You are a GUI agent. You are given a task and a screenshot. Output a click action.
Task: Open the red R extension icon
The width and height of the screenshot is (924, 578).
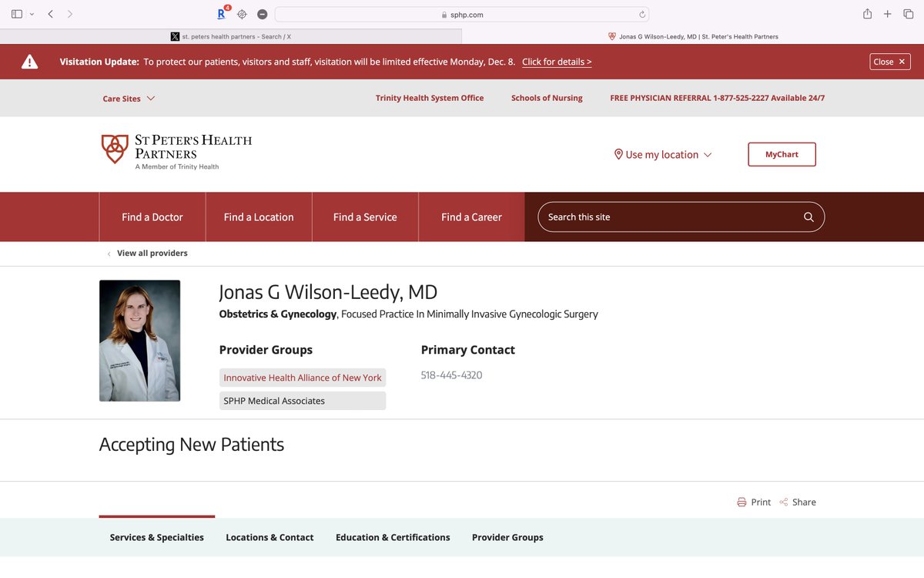[223, 13]
